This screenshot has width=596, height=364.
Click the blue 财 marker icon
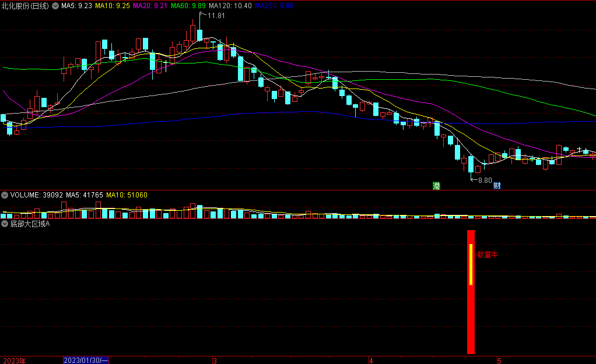(497, 186)
